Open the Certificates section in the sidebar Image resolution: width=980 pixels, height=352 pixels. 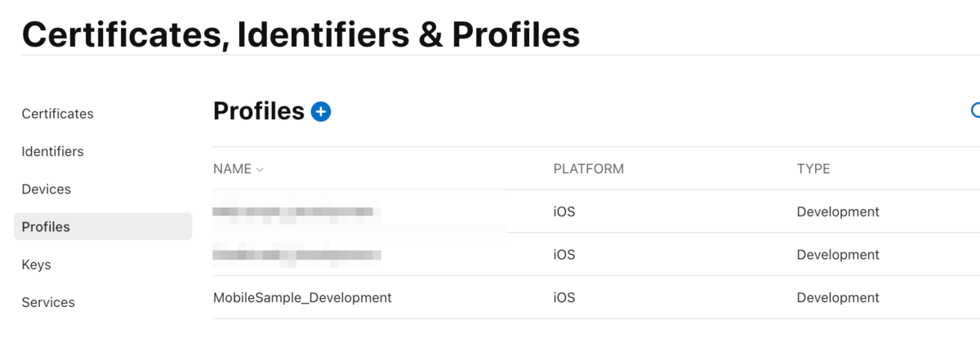[x=57, y=114]
